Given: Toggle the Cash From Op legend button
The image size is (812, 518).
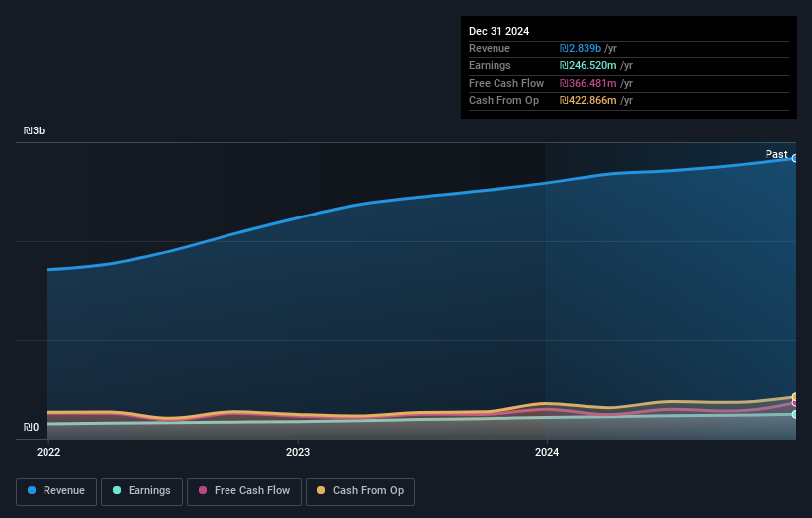Looking at the screenshot, I should 360,491.
